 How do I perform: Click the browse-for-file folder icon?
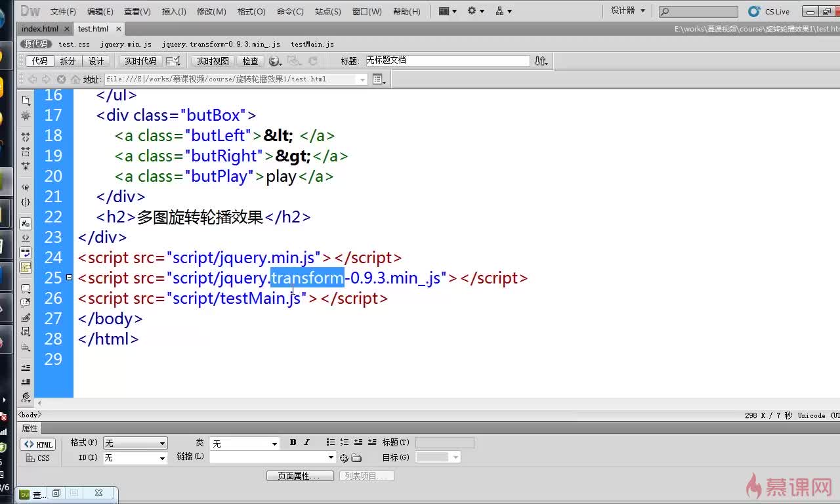(356, 457)
